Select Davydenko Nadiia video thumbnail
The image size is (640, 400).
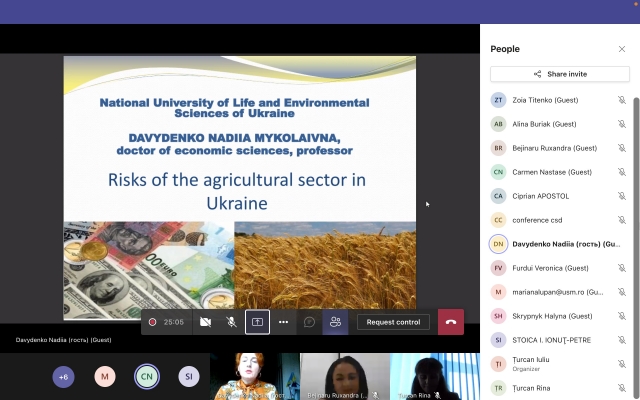tap(255, 376)
